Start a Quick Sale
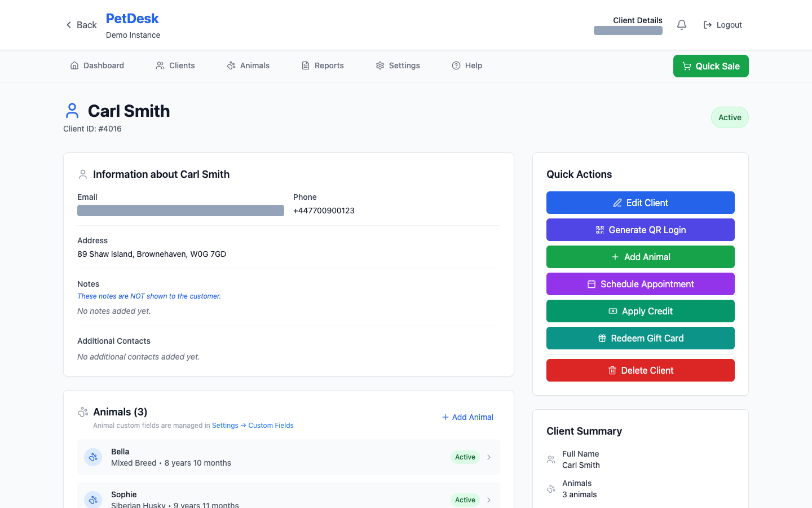Viewport: 812px width, 508px height. (711, 66)
